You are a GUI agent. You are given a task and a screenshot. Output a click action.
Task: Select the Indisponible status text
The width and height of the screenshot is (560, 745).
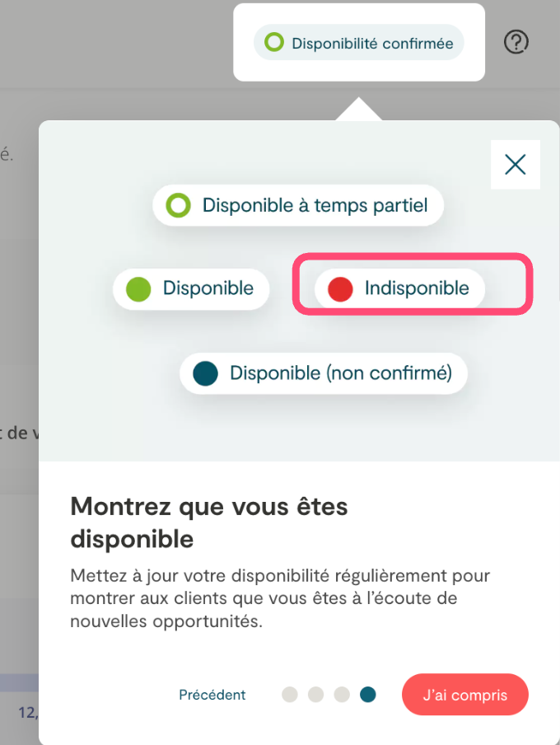(x=417, y=288)
